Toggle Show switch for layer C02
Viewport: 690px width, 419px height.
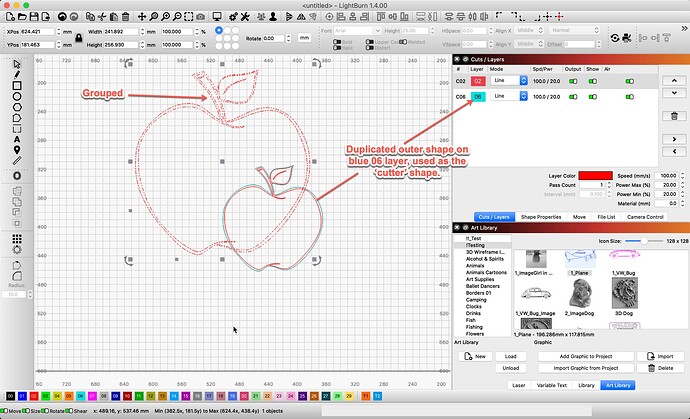592,81
